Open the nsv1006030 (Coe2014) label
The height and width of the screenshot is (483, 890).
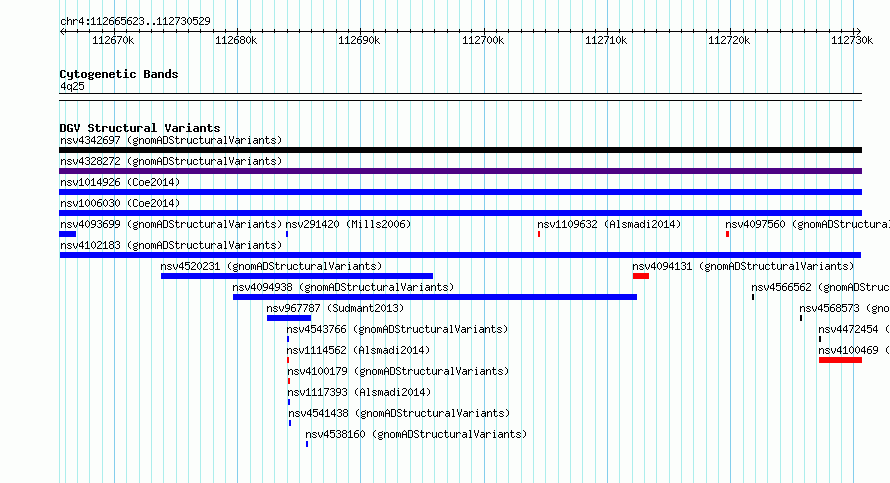[x=120, y=203]
